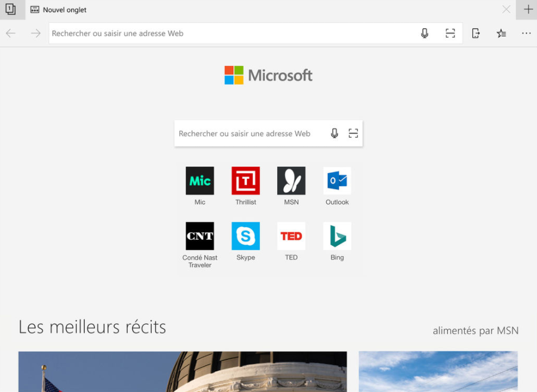Add a new tab with plus button
Screen dimensions: 537x392
coord(528,10)
